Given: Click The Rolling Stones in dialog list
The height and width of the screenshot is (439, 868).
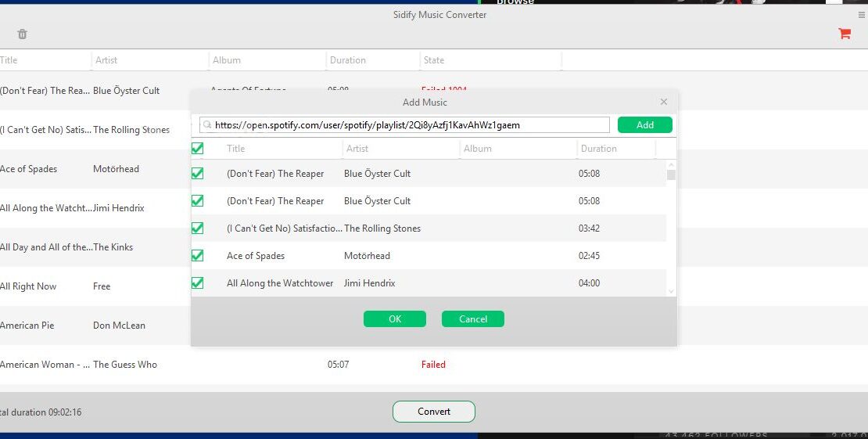Looking at the screenshot, I should pos(382,228).
